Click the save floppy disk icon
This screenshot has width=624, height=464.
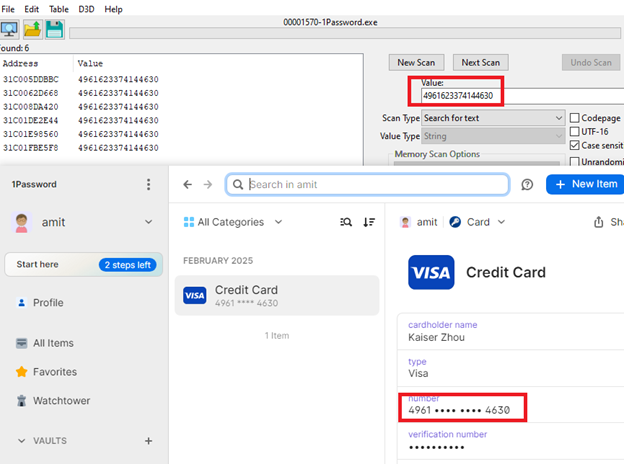pos(55,29)
